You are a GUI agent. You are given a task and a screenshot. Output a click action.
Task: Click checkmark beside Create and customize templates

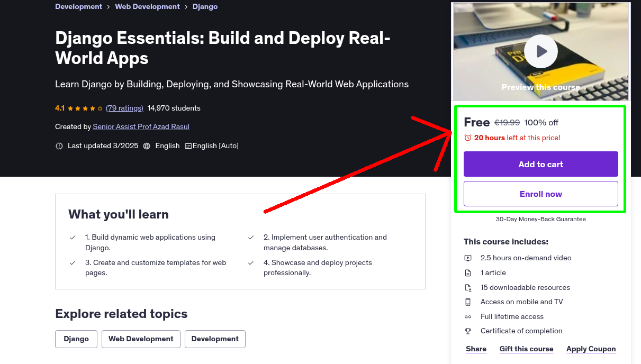tap(73, 263)
